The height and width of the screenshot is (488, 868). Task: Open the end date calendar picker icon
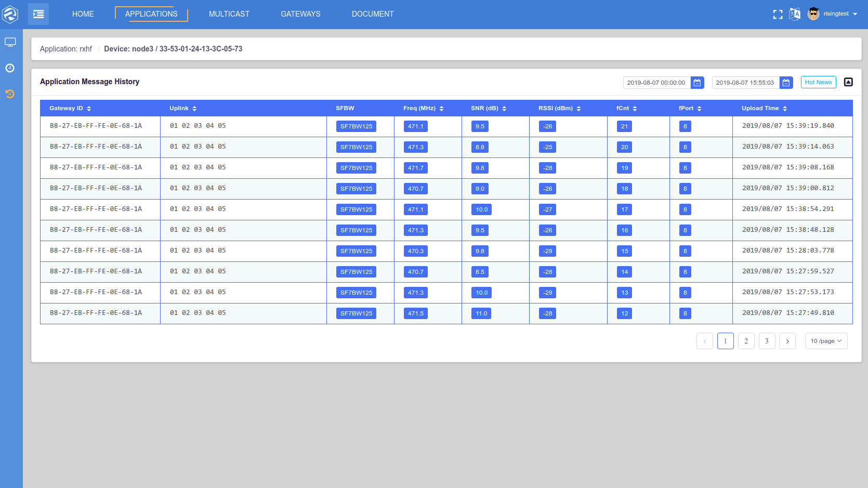(x=786, y=83)
